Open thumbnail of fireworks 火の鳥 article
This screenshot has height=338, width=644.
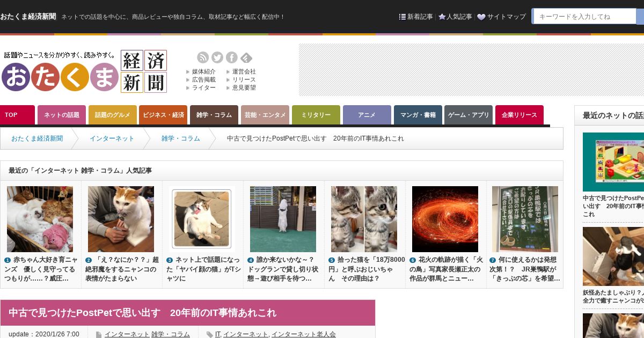[x=445, y=219]
